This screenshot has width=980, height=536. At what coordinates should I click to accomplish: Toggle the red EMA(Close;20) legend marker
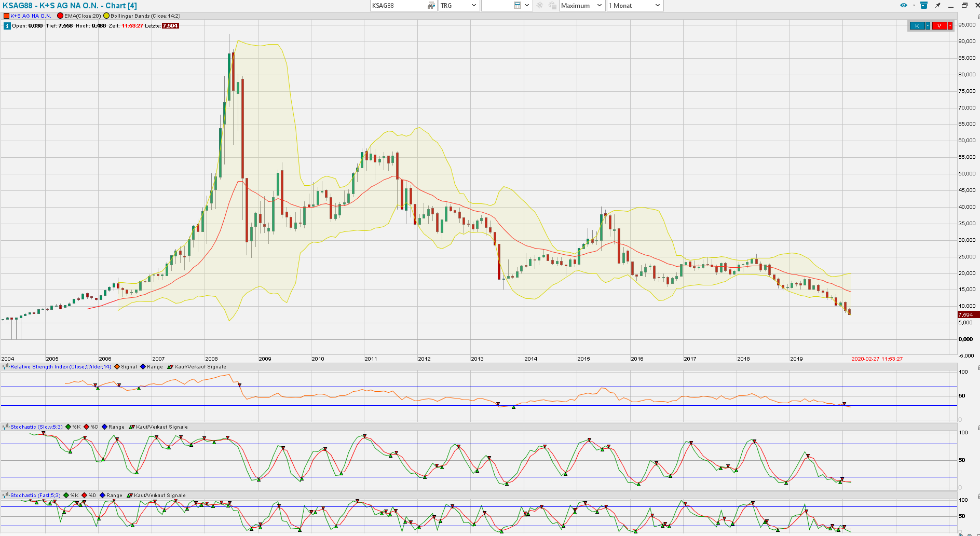pos(60,16)
